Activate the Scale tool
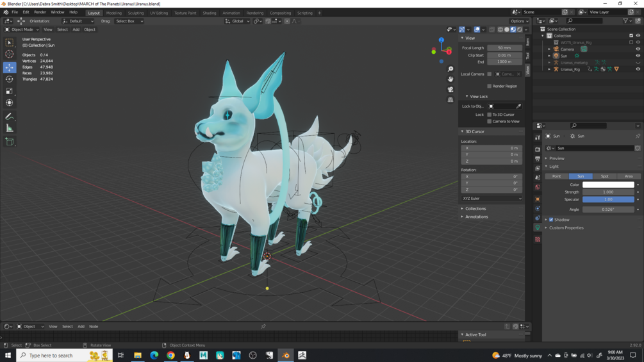Viewport: 644px width, 362px height. coord(10,91)
